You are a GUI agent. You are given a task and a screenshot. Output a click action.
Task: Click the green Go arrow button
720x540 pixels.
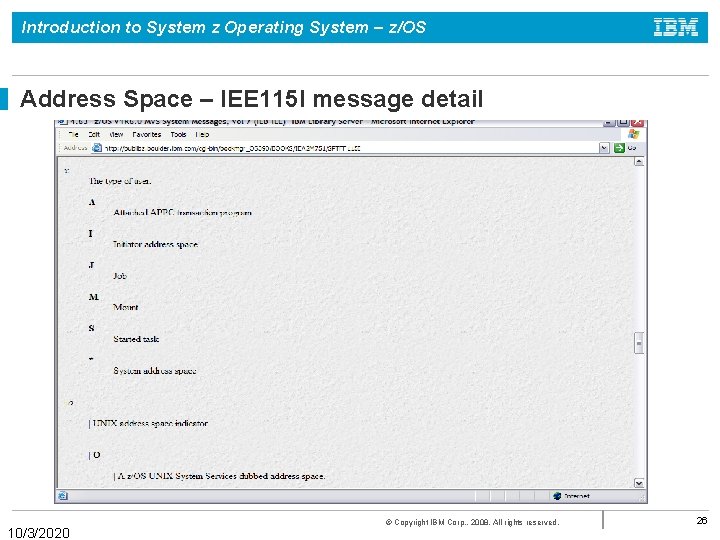pos(619,148)
